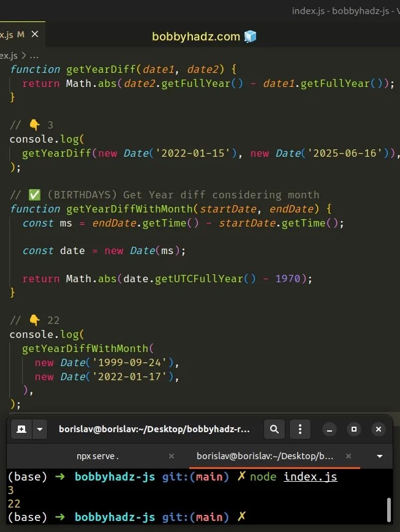Click the terminal title 'borislav@borislav:~/Desktop/bobbyhadz-r...'
The width and height of the screenshot is (400, 532).
pos(154,429)
